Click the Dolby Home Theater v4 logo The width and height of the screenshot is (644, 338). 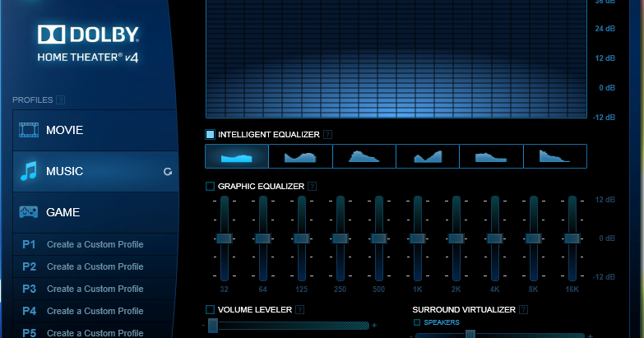(x=88, y=44)
